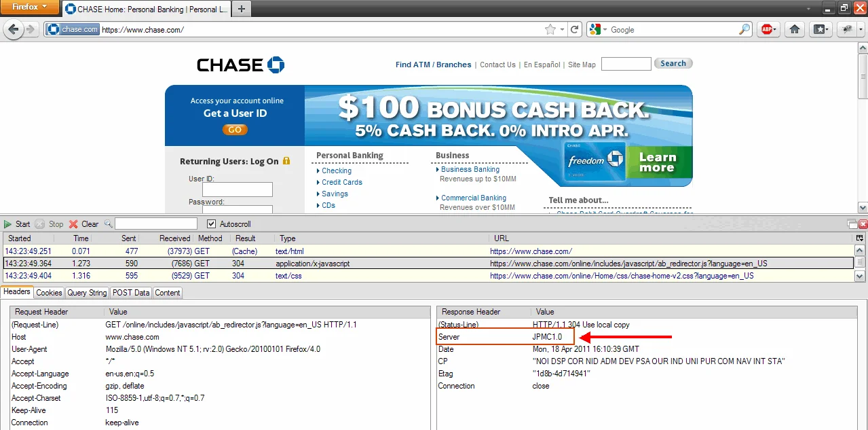Reload the page using the refresh icon
This screenshot has height=430, width=868.
tap(575, 29)
